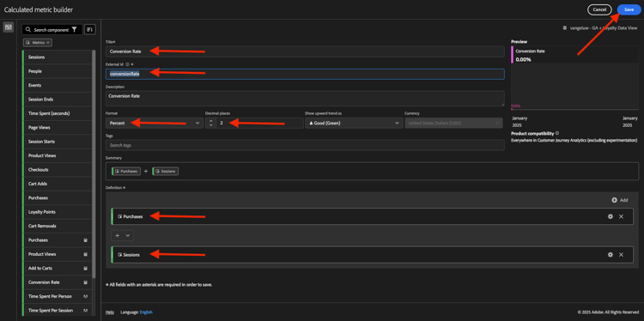The width and height of the screenshot is (644, 321).
Task: Open gear settings for Sessions definition row
Action: point(611,255)
